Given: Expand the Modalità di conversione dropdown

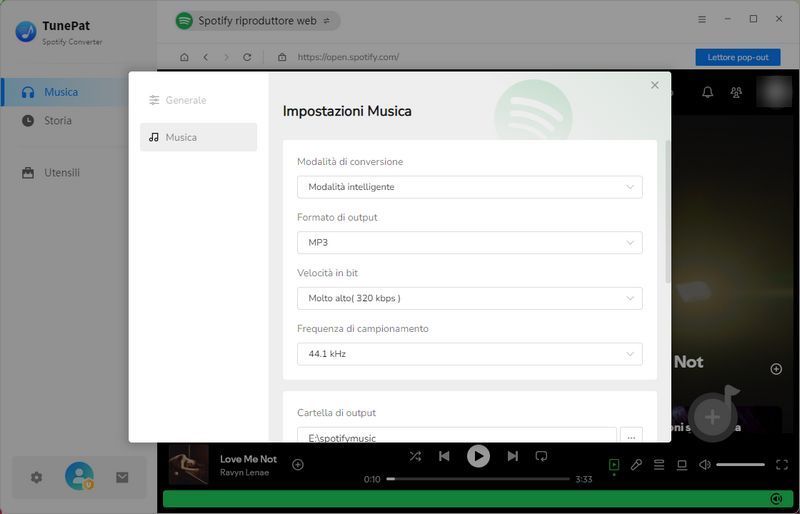Looking at the screenshot, I should click(x=469, y=187).
